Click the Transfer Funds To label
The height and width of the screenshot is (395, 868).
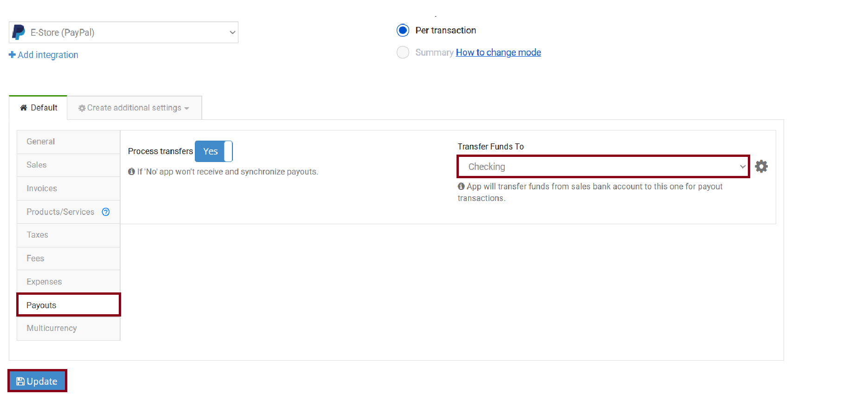491,147
